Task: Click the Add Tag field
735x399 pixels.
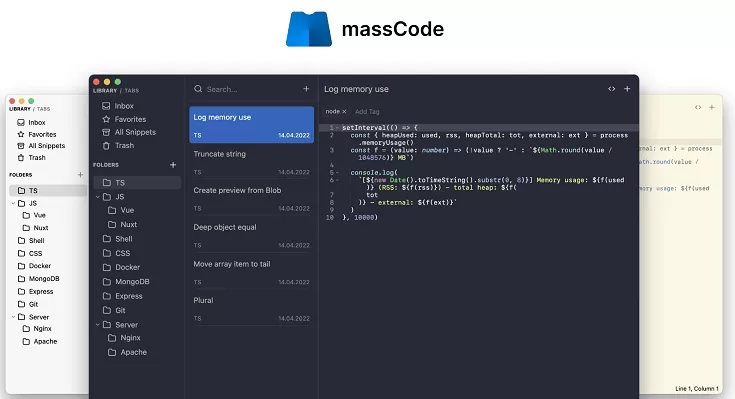Action: pos(367,112)
